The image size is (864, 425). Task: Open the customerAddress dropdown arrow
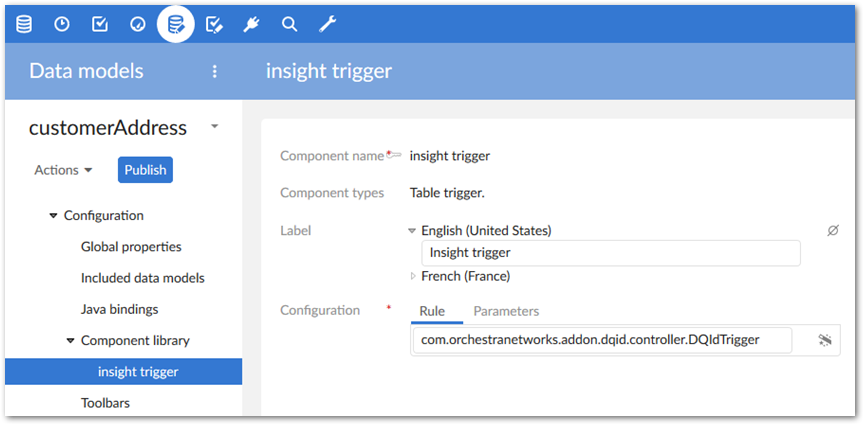(x=214, y=127)
